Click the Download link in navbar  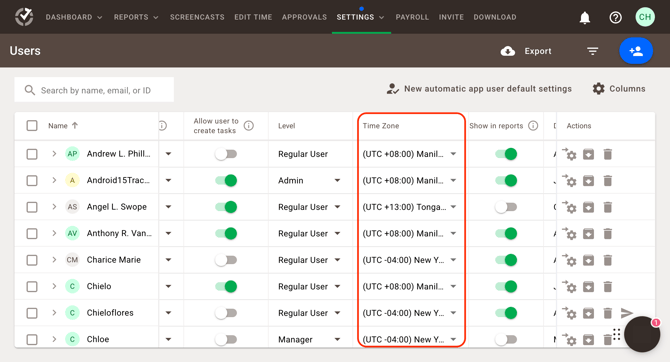(x=495, y=17)
